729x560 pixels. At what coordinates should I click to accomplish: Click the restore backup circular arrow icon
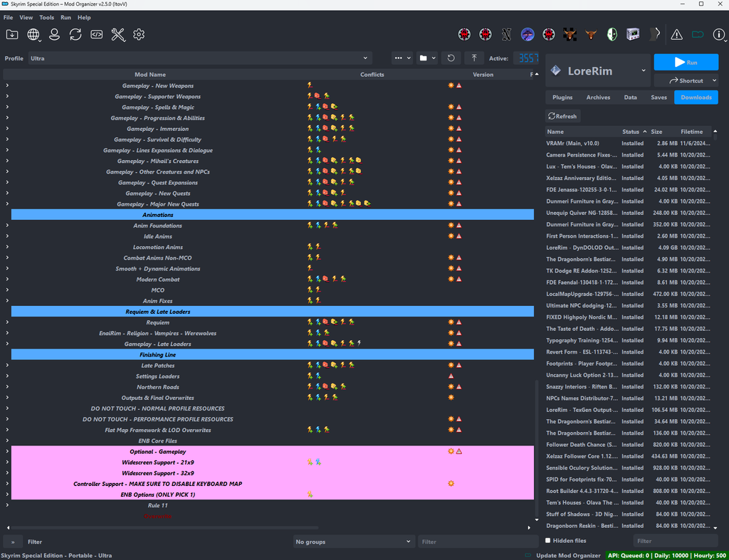pos(451,58)
